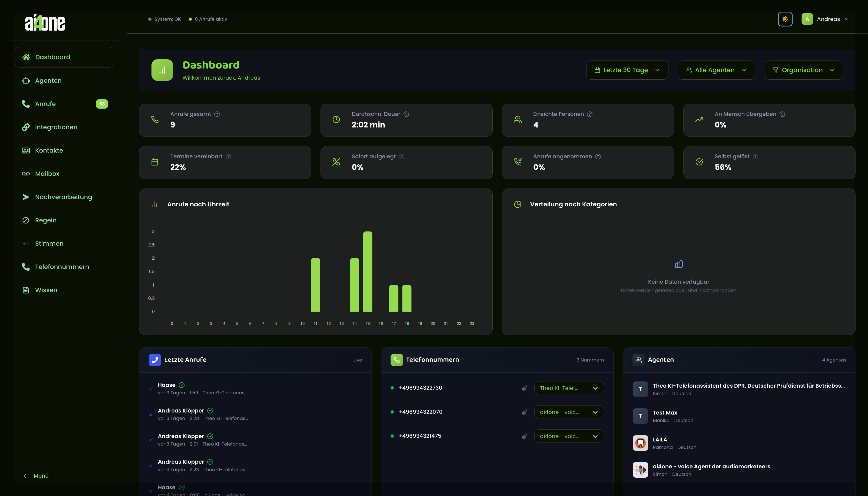The image size is (868, 496).
Task: Toggle the light/dark theme switch
Action: [x=785, y=19]
